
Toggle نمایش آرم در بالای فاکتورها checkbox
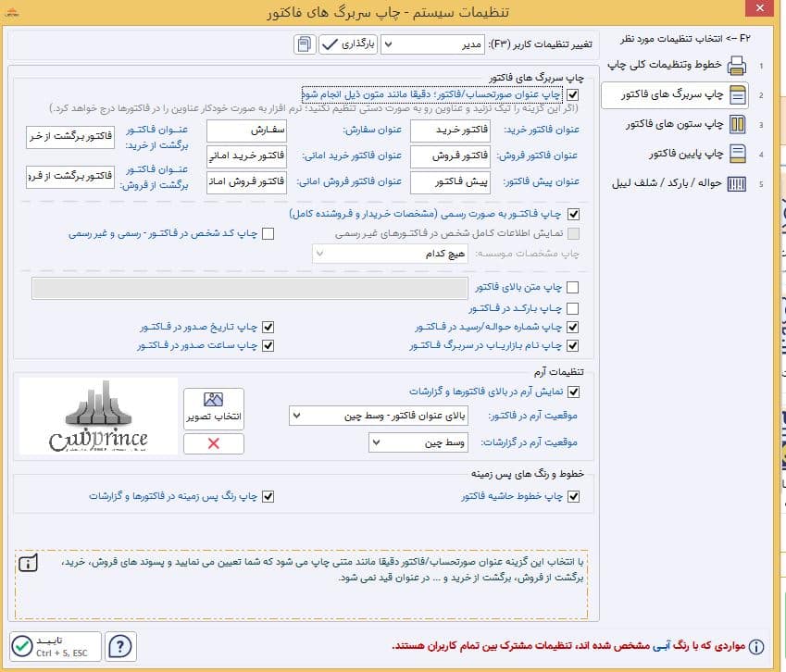point(573,392)
